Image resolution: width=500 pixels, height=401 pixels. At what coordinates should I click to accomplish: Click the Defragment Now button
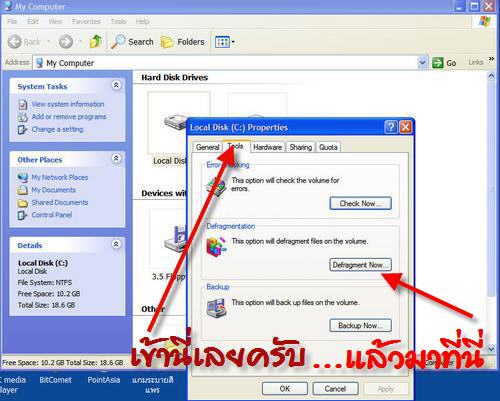(x=360, y=265)
